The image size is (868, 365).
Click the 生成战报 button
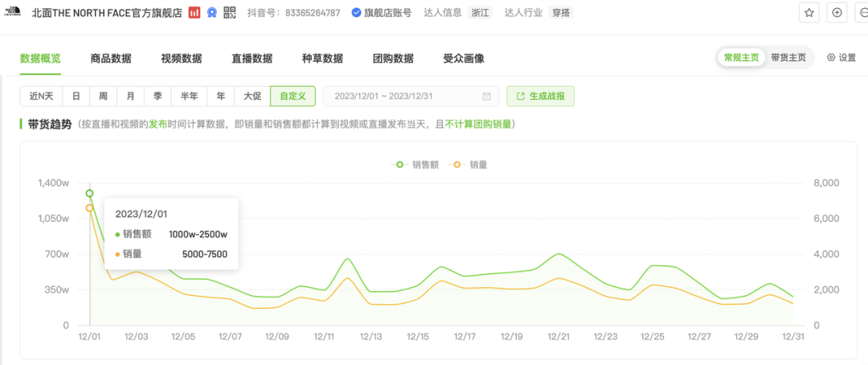[x=540, y=96]
